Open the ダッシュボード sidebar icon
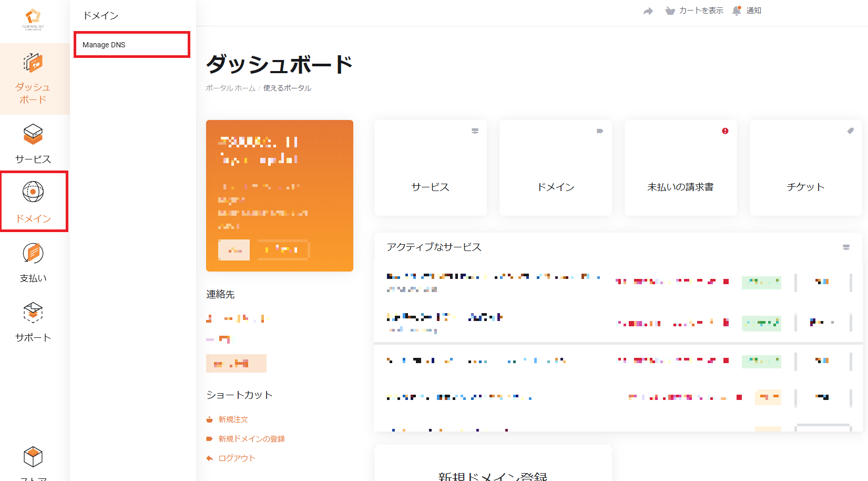The height and width of the screenshot is (481, 868). (33, 63)
